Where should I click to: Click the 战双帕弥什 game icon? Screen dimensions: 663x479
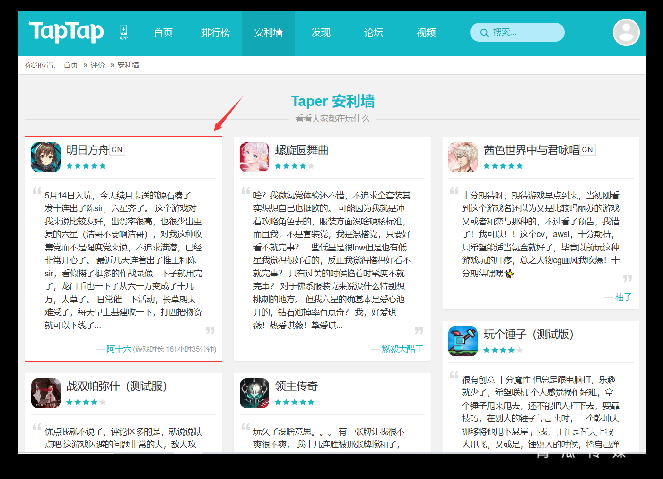pos(46,393)
